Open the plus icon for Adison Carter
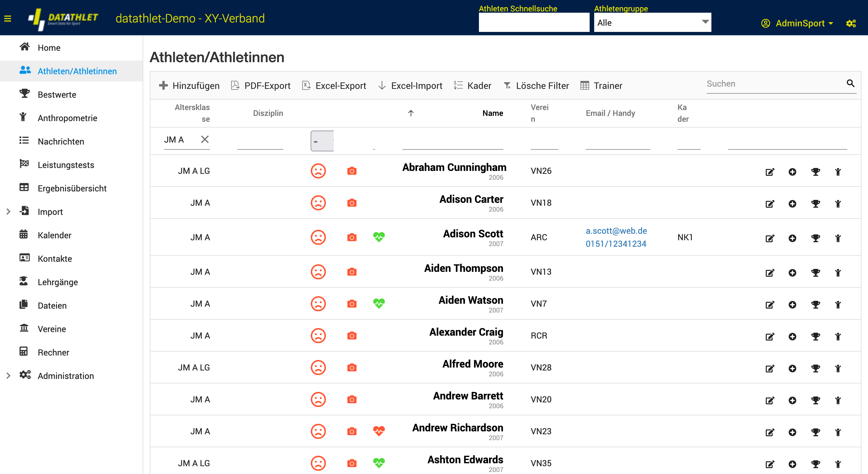868x474 pixels. [x=792, y=204]
